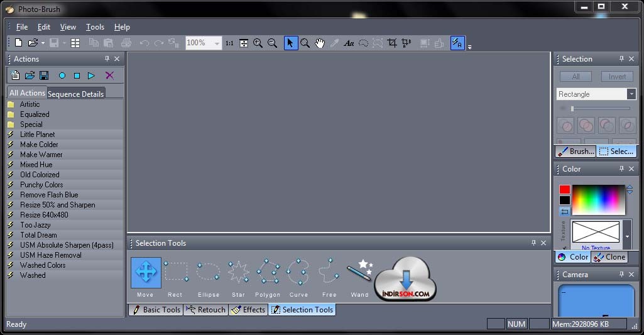The width and height of the screenshot is (644, 335).
Task: Open the Tools menu
Action: 95,27
